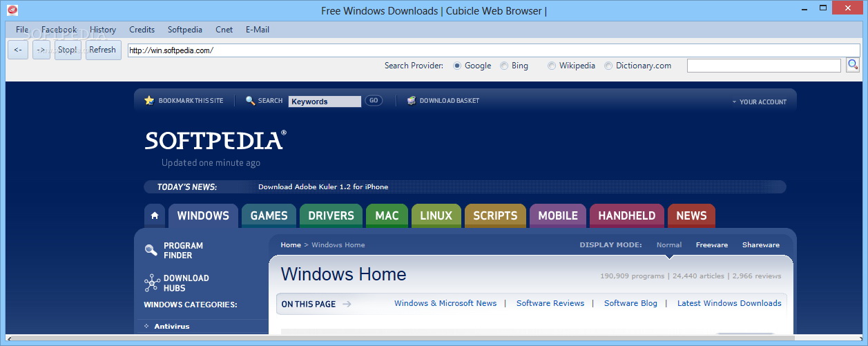
Task: Switch to the MAC tab
Action: point(387,215)
